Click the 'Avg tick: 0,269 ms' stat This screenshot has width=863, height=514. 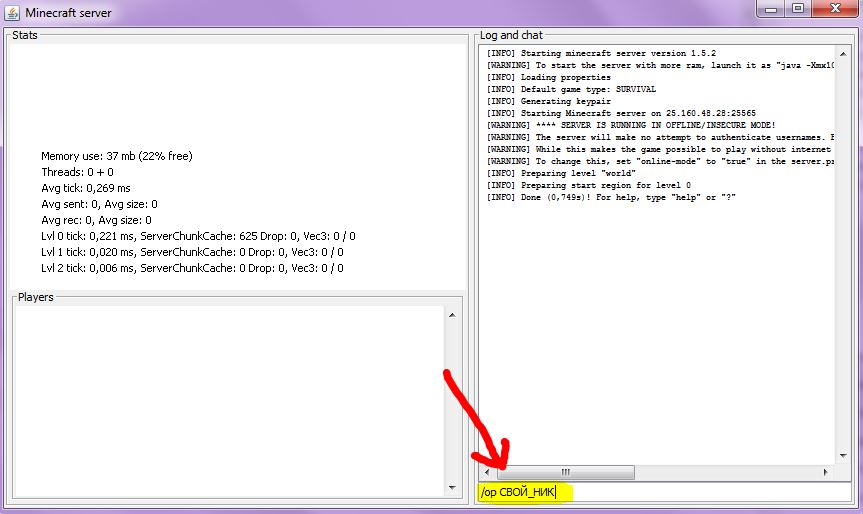(x=86, y=188)
